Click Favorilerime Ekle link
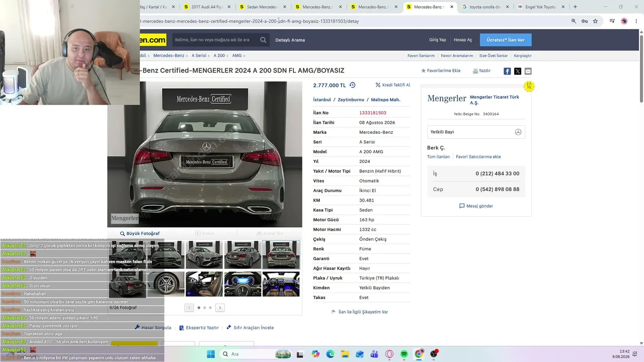 (441, 71)
